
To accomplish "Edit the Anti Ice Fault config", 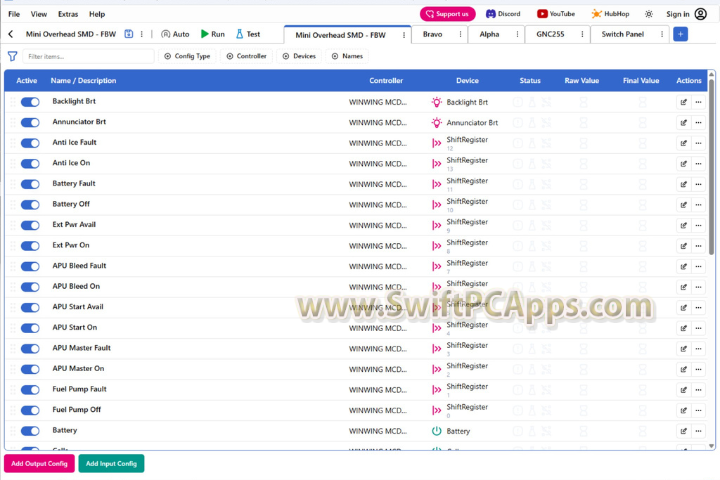I will 684,143.
